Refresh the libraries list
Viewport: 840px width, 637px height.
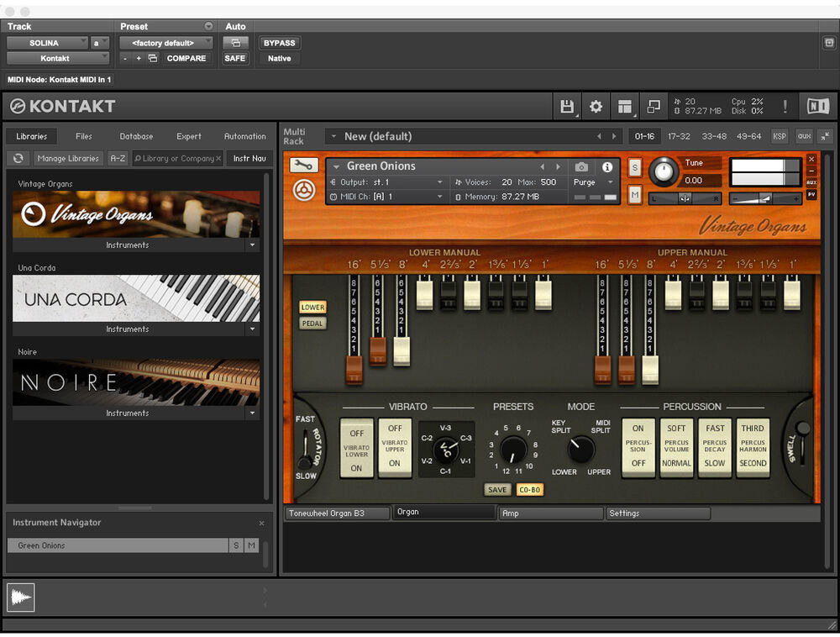[x=18, y=158]
